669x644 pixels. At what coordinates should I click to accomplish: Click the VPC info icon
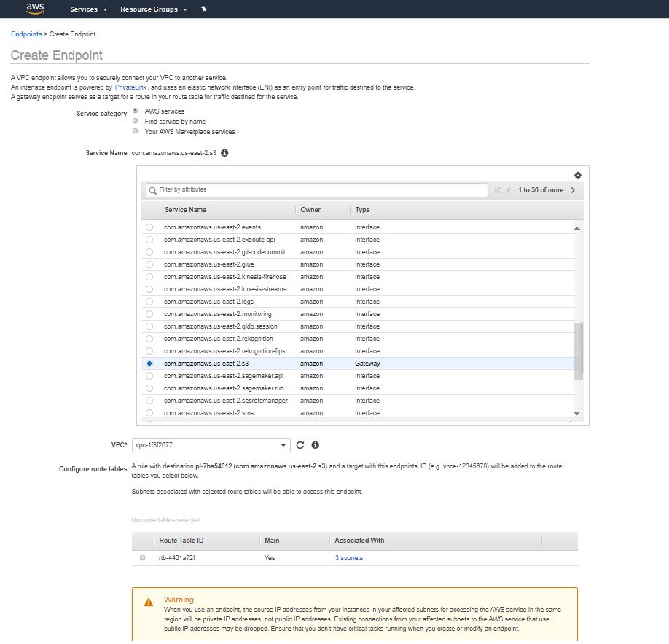(314, 445)
